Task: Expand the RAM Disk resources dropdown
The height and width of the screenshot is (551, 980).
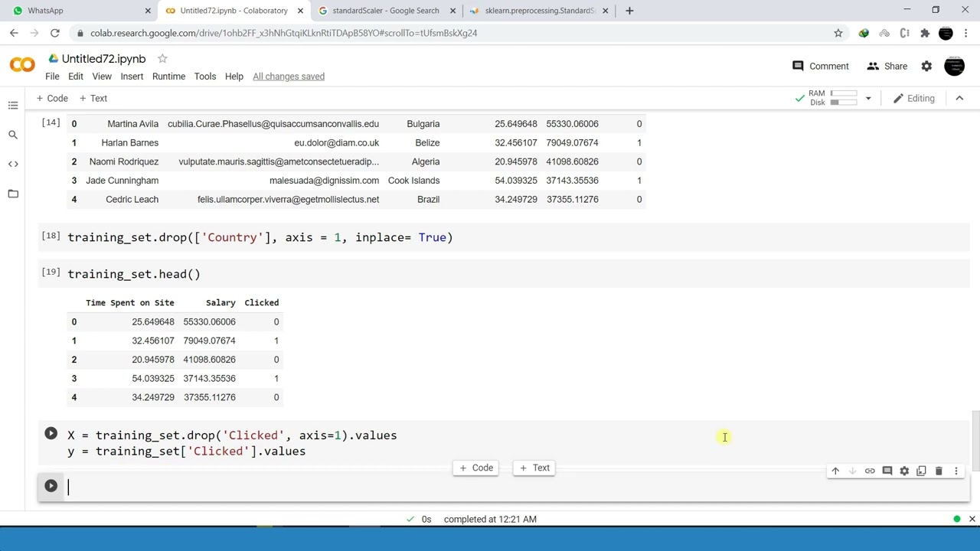Action: [868, 98]
